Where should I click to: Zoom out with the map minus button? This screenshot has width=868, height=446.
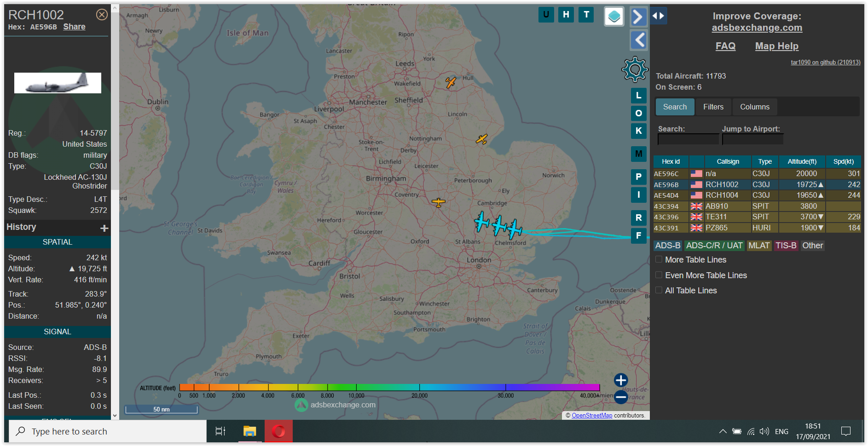(621, 397)
